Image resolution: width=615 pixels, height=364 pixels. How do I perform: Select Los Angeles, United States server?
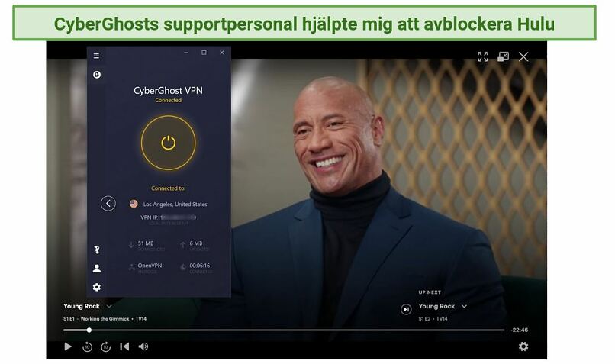(x=169, y=204)
